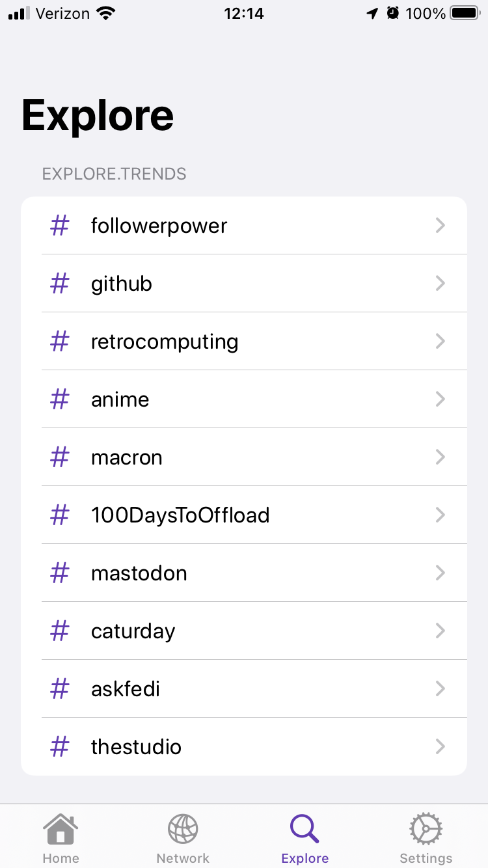Screen dimensions: 488x868
Task: Open the Settings gear icon
Action: pos(426,829)
